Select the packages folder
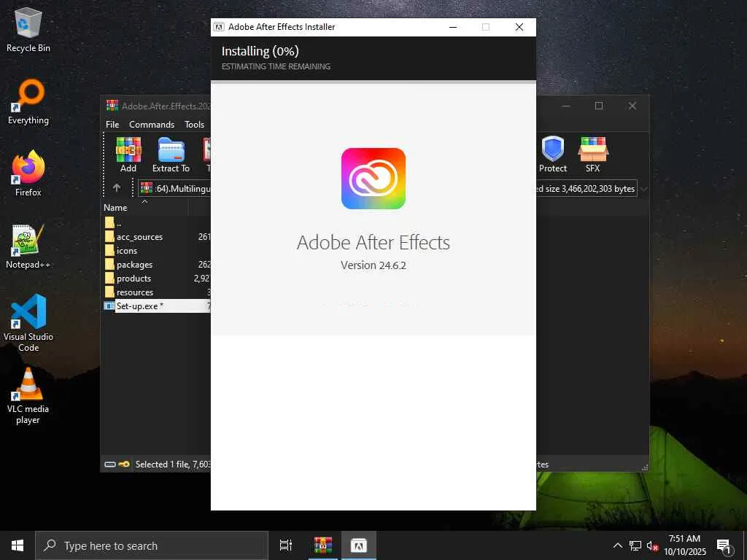Image resolution: width=747 pixels, height=560 pixels. (x=157, y=264)
